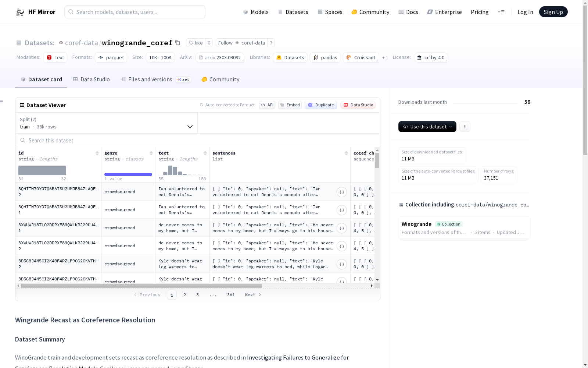Click the id lengths histogram bar

(42, 170)
